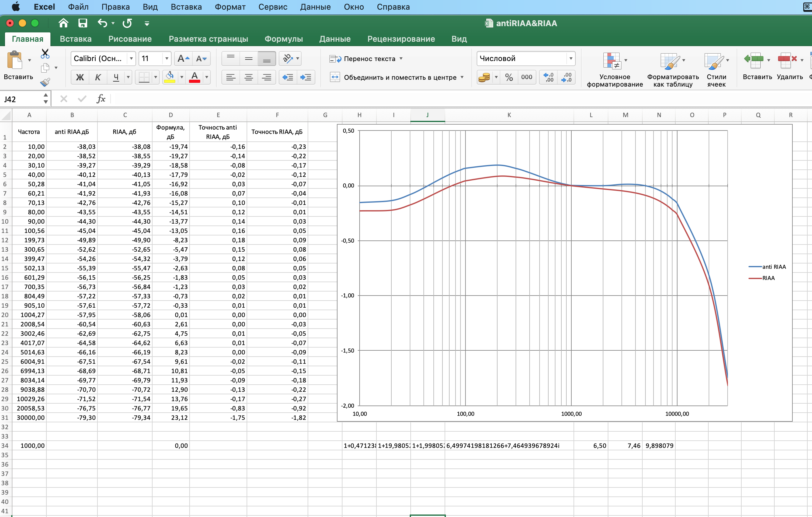812x517 pixels.
Task: Toggle center horizontal alignment
Action: 248,78
